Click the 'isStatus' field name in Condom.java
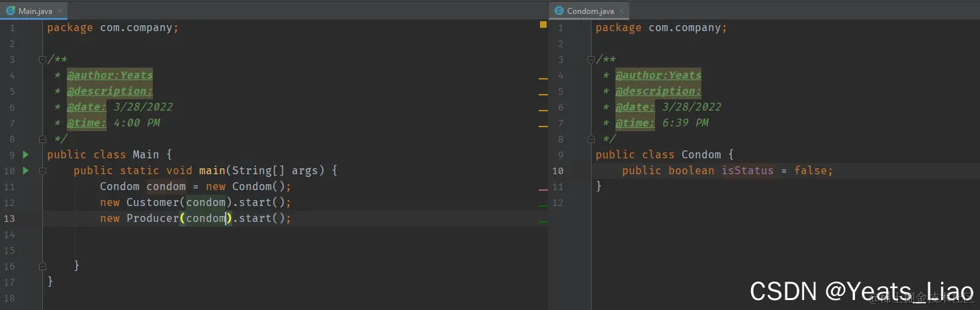The image size is (980, 310). [748, 170]
